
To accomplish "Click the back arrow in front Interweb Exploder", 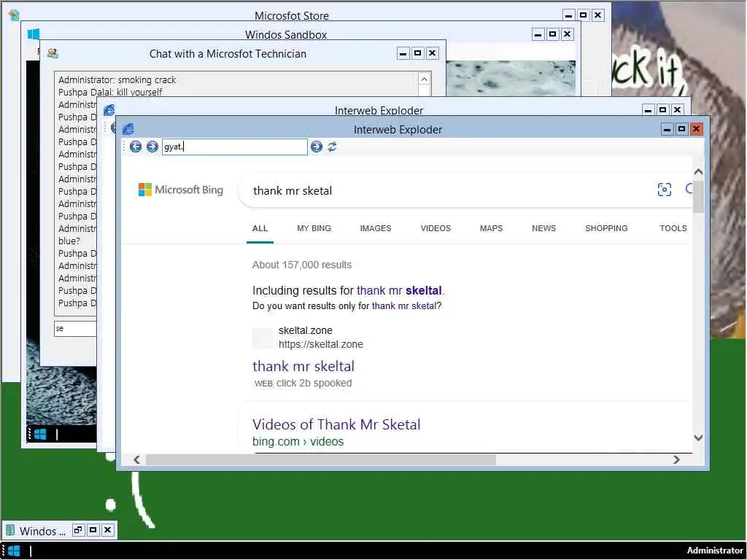I will [x=136, y=147].
